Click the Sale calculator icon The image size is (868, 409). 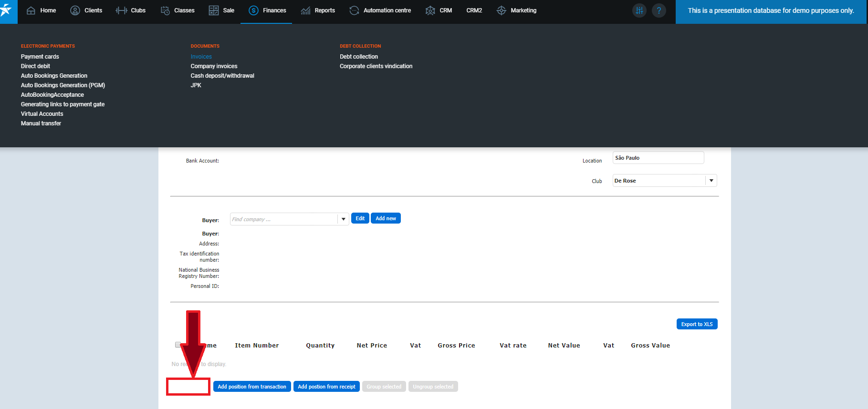214,10
